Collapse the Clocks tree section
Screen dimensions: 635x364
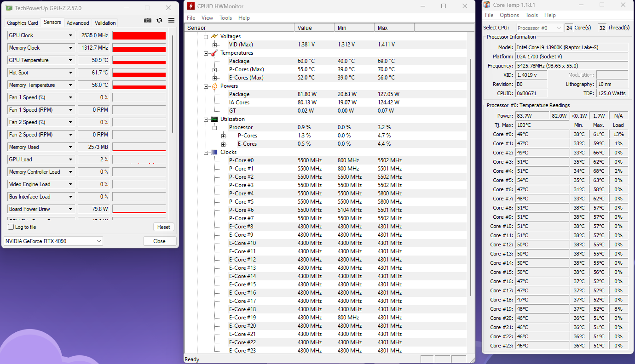(x=206, y=152)
